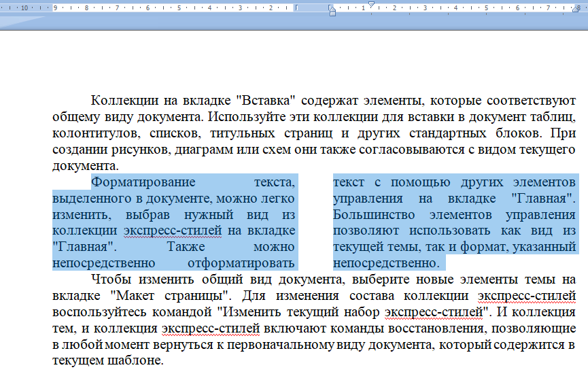Click the word "шаблоне" at document end
This screenshot has height=372, width=588.
134,360
